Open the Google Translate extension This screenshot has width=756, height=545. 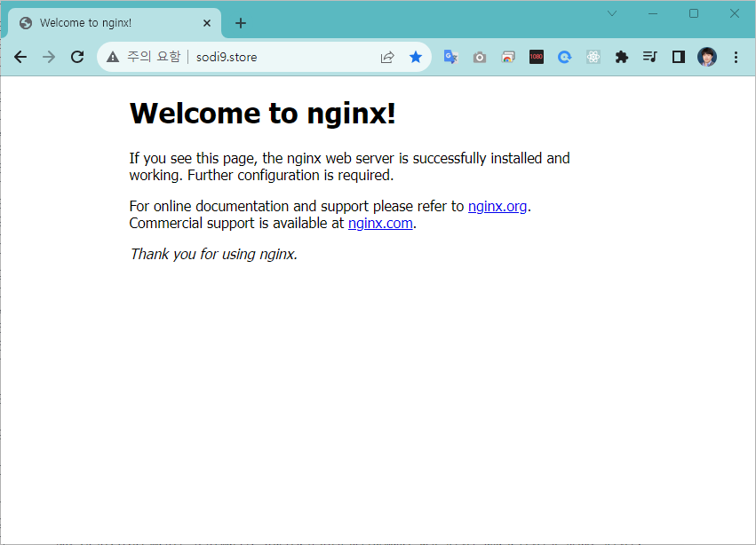pyautogui.click(x=450, y=56)
